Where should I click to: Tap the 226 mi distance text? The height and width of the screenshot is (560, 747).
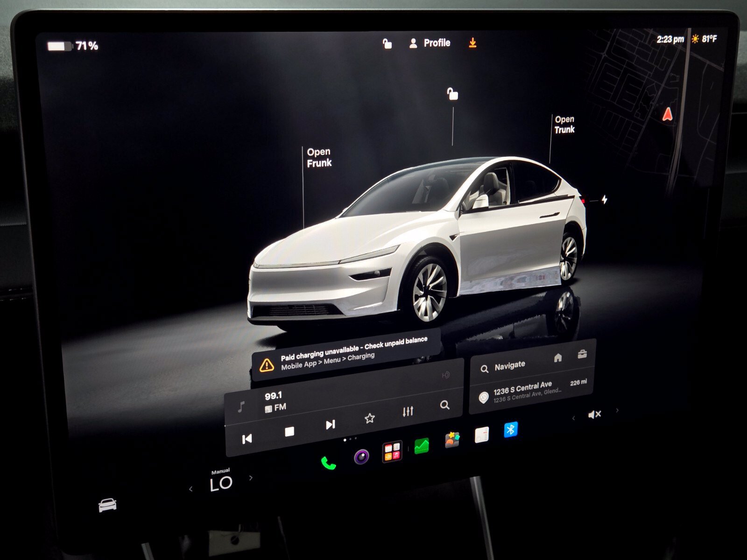tap(578, 383)
